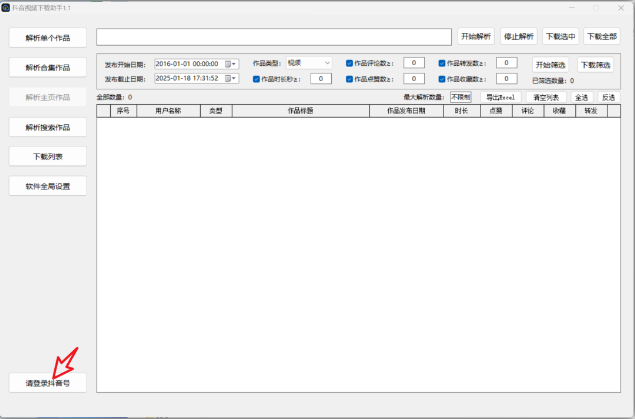Open 软件全局设置 from the sidebar

[48, 186]
